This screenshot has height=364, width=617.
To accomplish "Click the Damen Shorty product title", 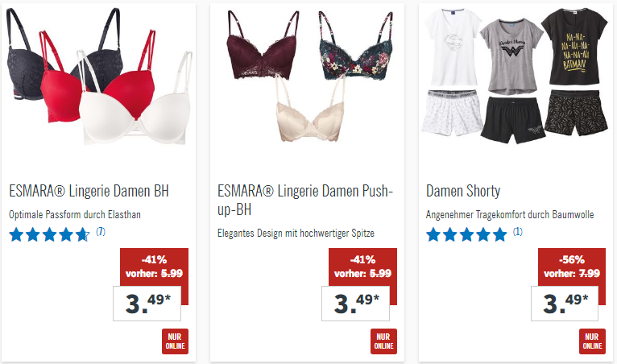I will (x=463, y=191).
